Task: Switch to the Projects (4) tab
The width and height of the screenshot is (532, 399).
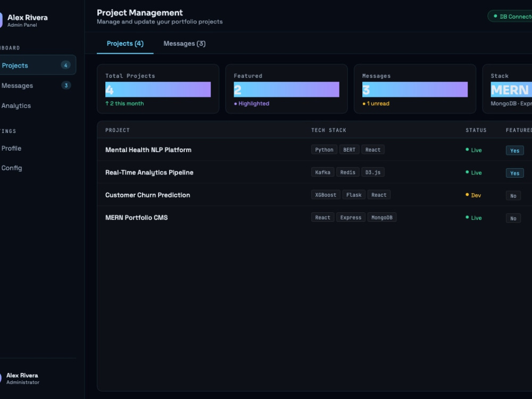Action: tap(125, 44)
